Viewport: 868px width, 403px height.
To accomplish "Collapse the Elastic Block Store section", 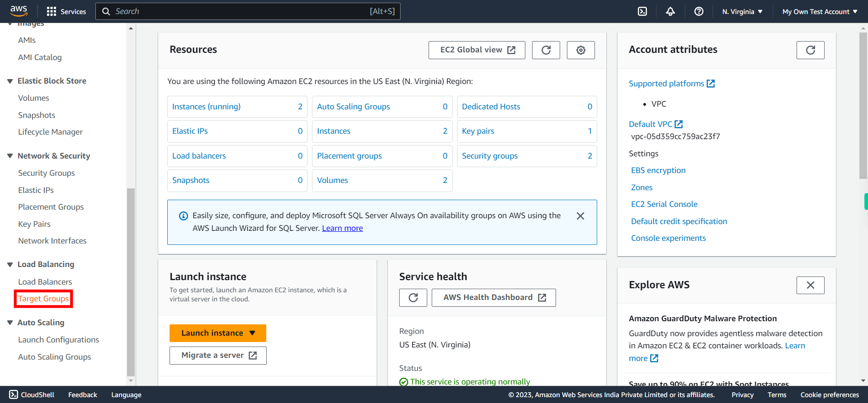I will pyautogui.click(x=10, y=81).
